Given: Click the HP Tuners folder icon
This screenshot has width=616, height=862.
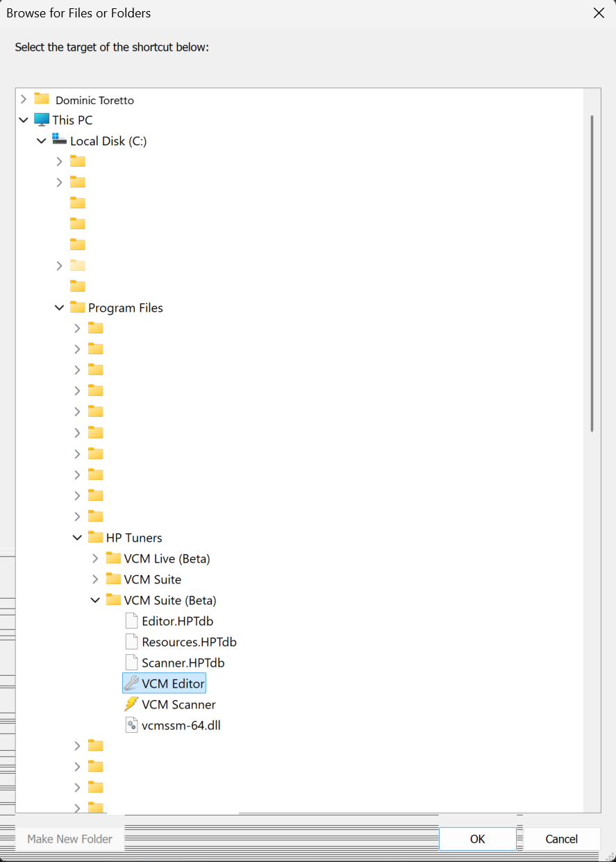Looking at the screenshot, I should 95,537.
